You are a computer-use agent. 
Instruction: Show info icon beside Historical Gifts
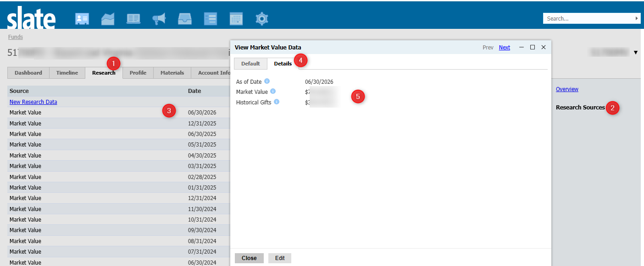click(x=277, y=102)
